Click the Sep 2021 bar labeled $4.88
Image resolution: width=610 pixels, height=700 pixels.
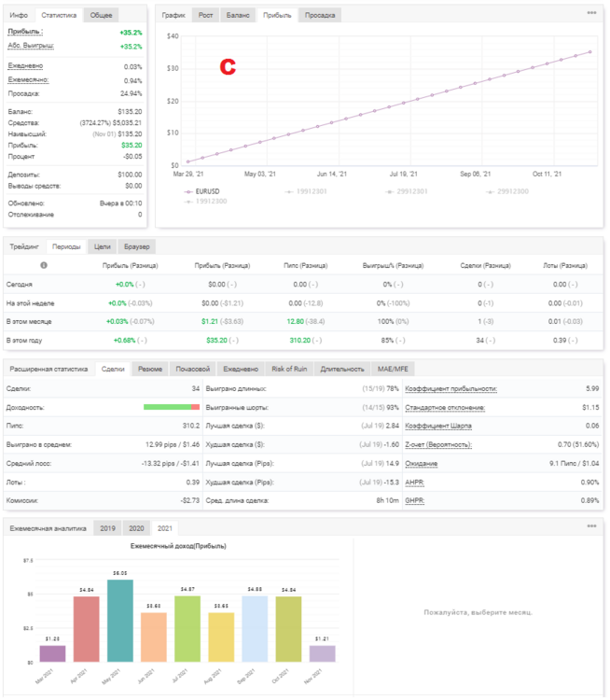(x=255, y=628)
